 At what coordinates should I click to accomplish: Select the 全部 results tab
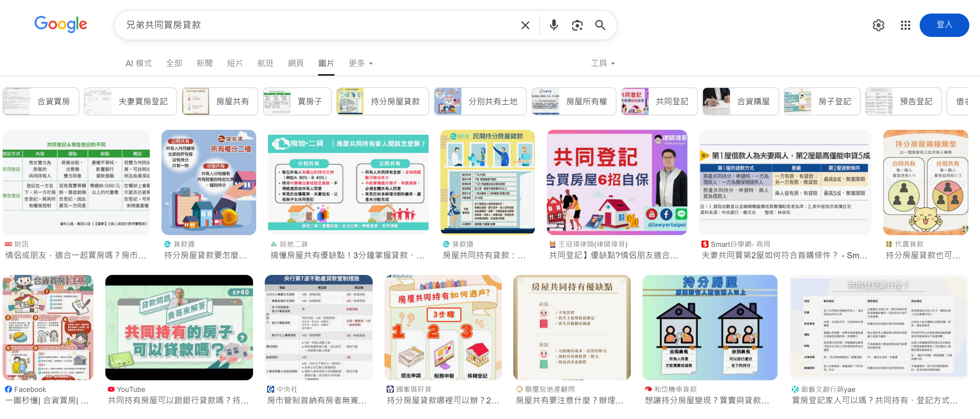coord(174,63)
